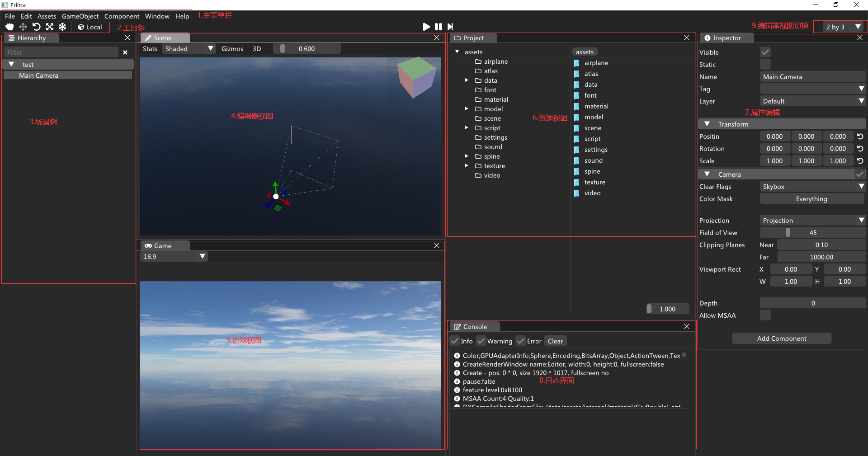The image size is (868, 456).
Task: Select the Scale tool in toolbar
Action: [x=50, y=27]
